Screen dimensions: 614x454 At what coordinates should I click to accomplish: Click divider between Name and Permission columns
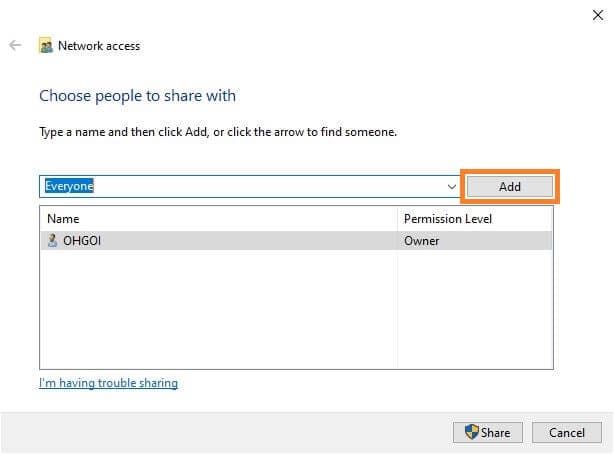(397, 218)
